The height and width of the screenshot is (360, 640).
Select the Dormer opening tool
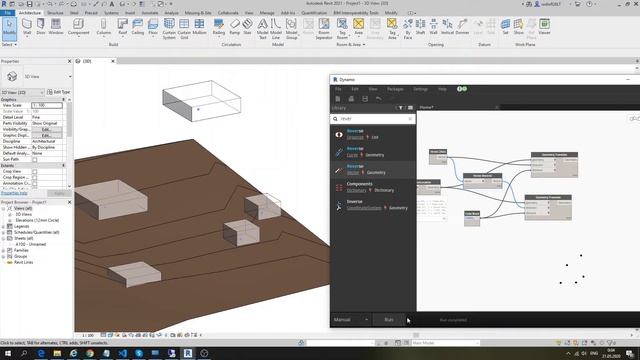tap(462, 27)
